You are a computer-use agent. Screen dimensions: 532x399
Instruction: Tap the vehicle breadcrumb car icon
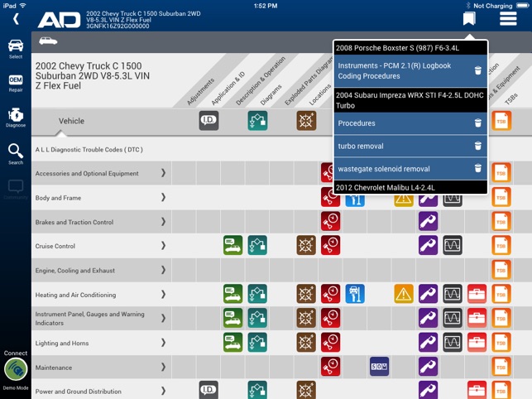(48, 41)
